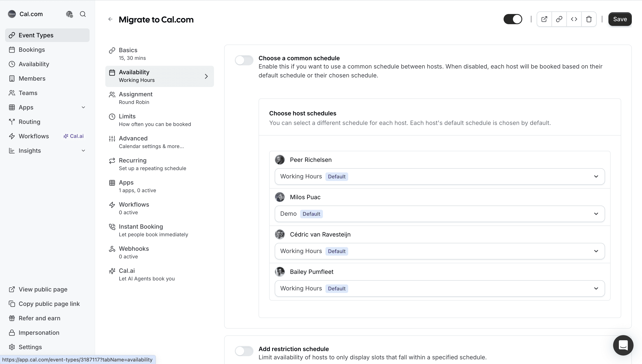
Task: Click Bailey Pumfleet's avatar
Action: (280, 272)
